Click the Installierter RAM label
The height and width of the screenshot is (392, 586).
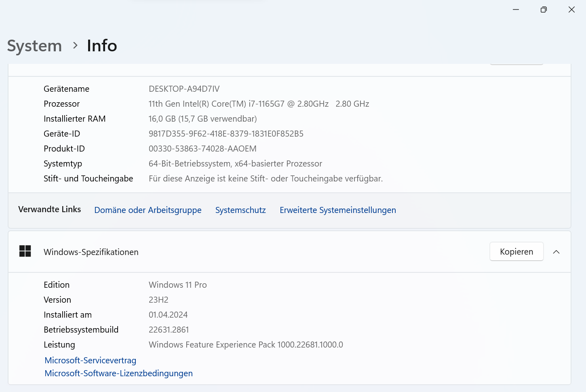(75, 119)
